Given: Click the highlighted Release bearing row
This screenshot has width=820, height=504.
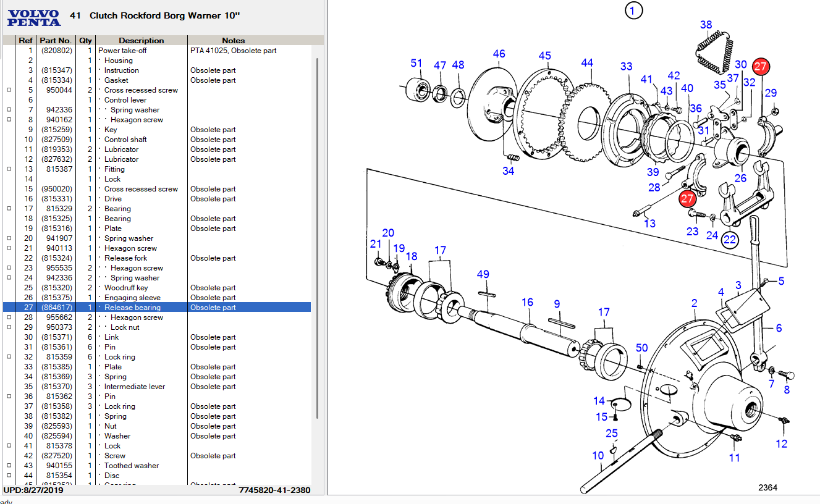Looking at the screenshot, I should [157, 308].
